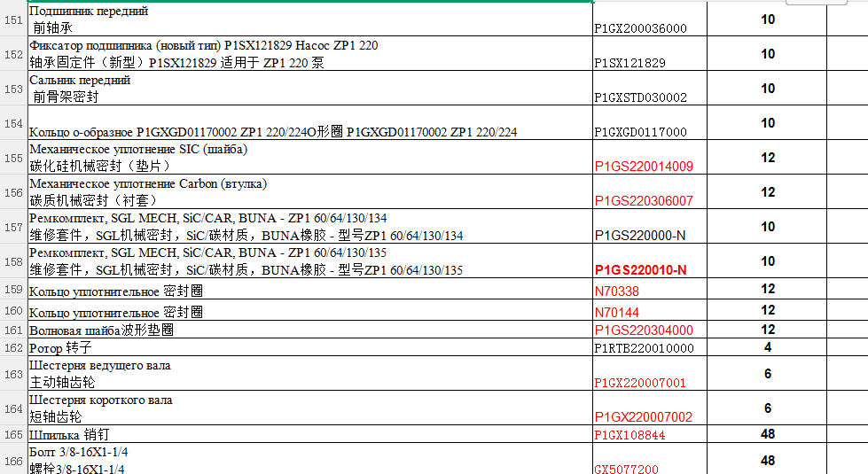Select the N70338 part code cell
This screenshot has height=474, width=868.
pyautogui.click(x=649, y=290)
